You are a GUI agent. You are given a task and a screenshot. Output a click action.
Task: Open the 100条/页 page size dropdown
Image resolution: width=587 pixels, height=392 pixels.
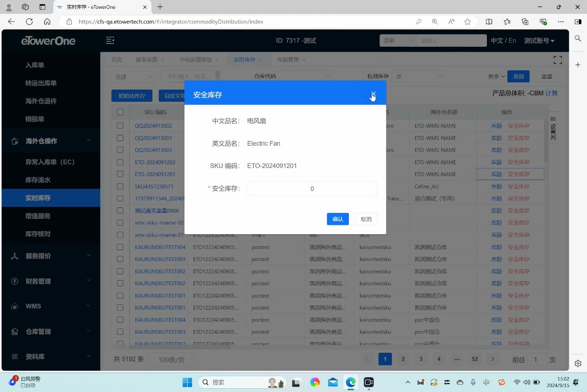click(171, 360)
